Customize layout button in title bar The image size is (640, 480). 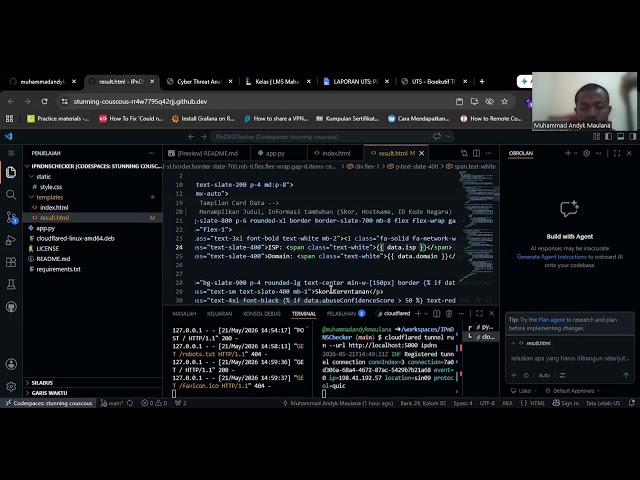coord(596,137)
